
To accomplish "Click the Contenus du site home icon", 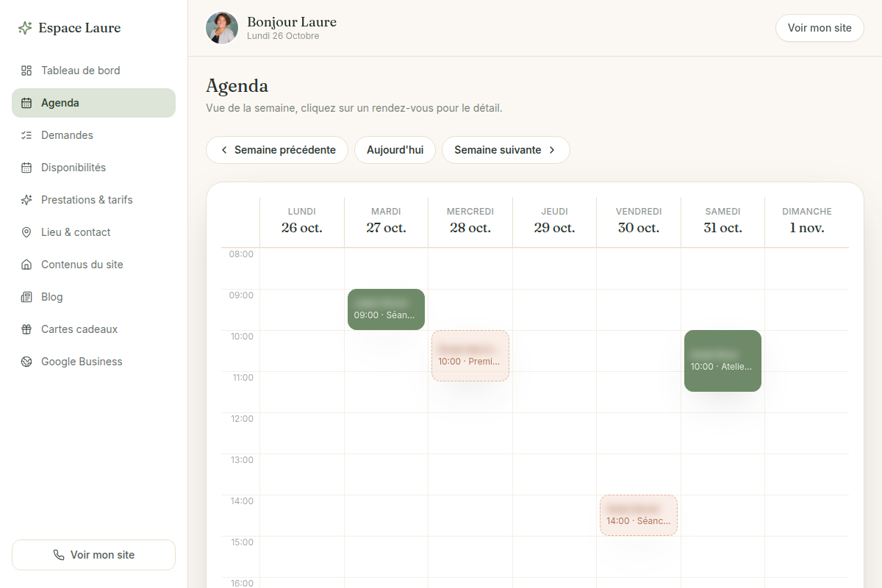I will pyautogui.click(x=26, y=265).
